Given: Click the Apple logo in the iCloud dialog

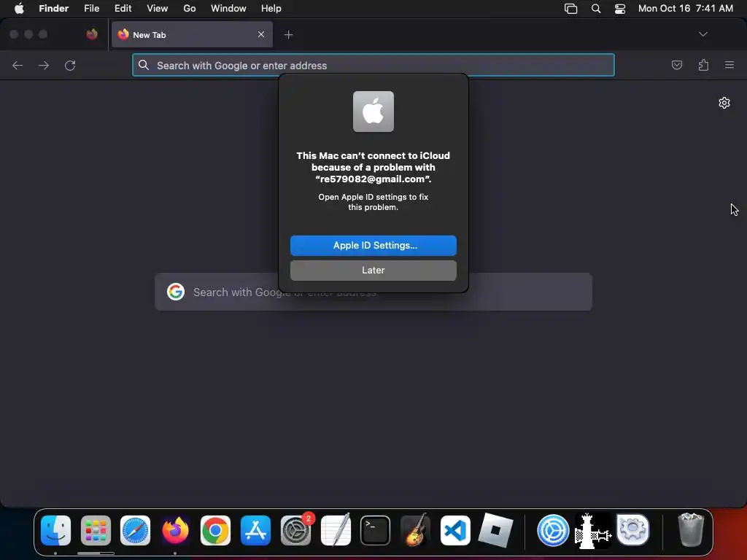Looking at the screenshot, I should (x=373, y=112).
